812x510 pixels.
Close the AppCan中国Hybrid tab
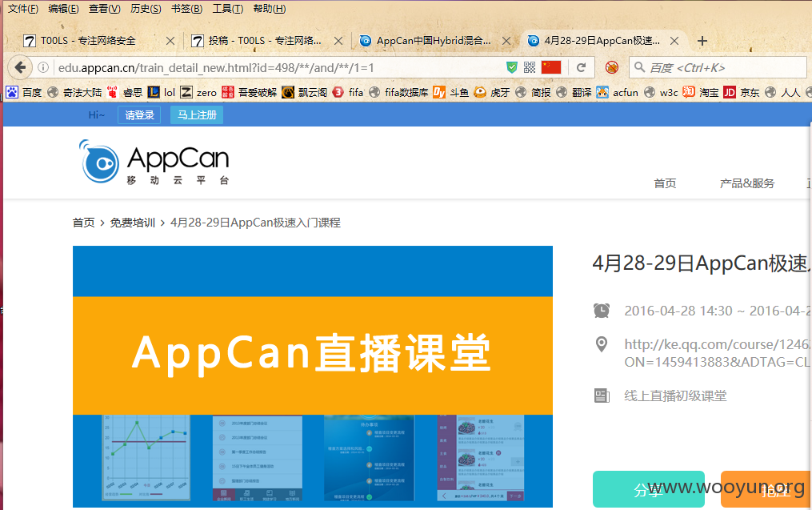pyautogui.click(x=506, y=41)
